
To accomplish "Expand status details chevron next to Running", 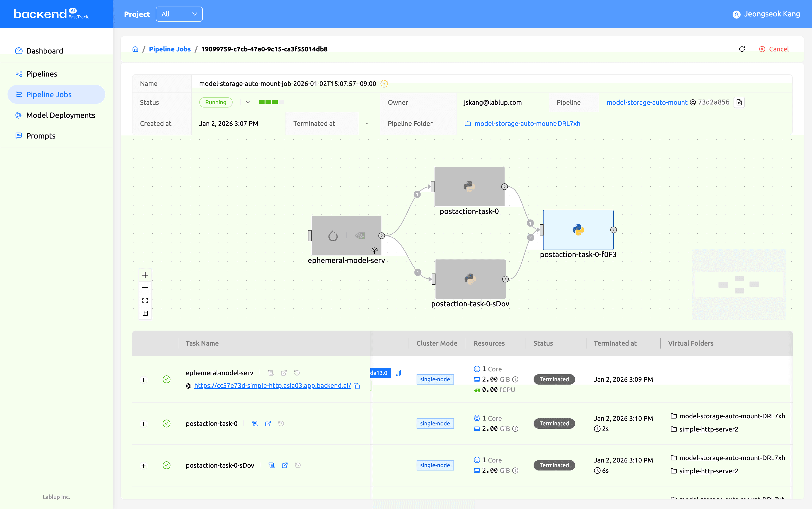I will coord(248,102).
